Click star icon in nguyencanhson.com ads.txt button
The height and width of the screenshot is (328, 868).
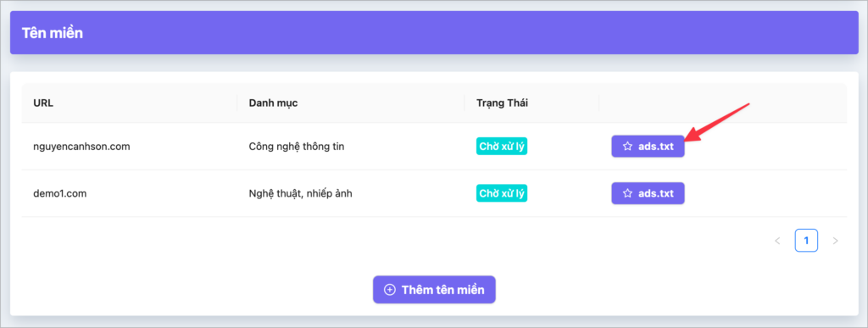[627, 147]
